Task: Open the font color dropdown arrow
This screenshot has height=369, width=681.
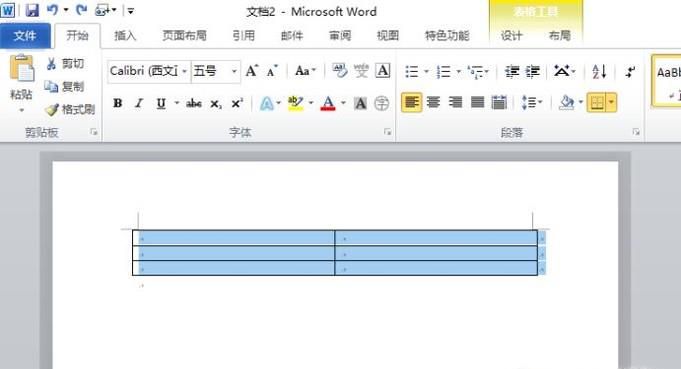Action: point(343,103)
